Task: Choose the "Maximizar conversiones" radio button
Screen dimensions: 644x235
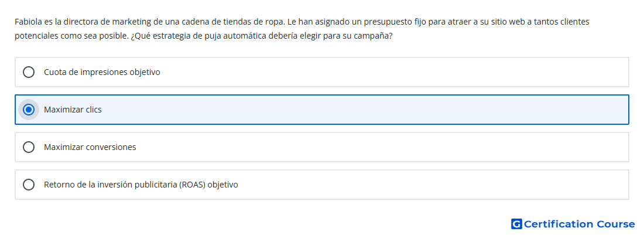Action: coord(29,147)
